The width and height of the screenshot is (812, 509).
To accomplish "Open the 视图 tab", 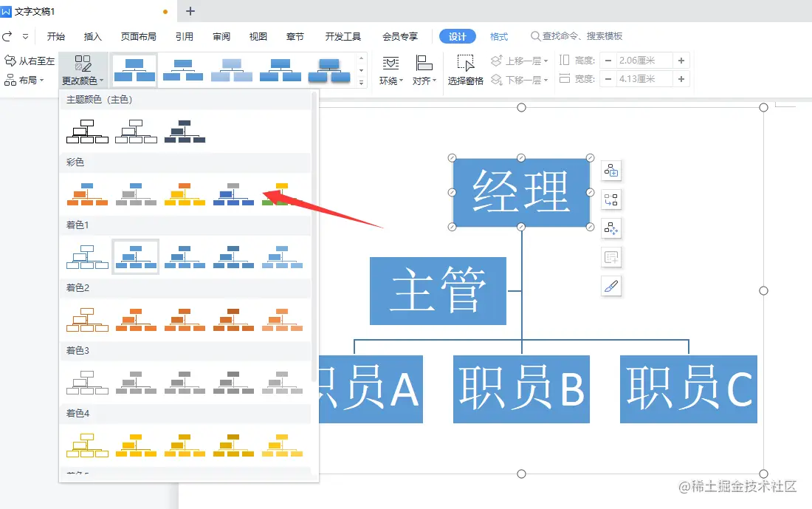I will tap(258, 36).
